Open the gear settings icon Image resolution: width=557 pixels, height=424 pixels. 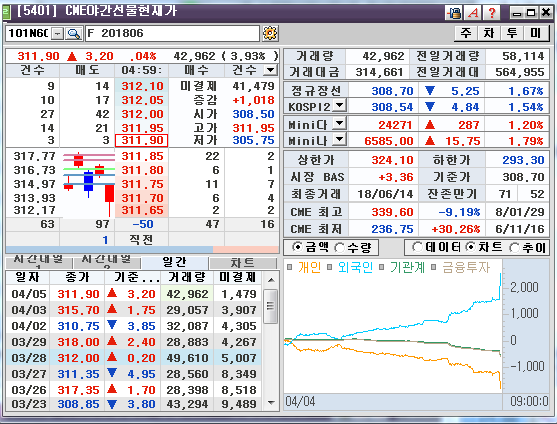270,33
